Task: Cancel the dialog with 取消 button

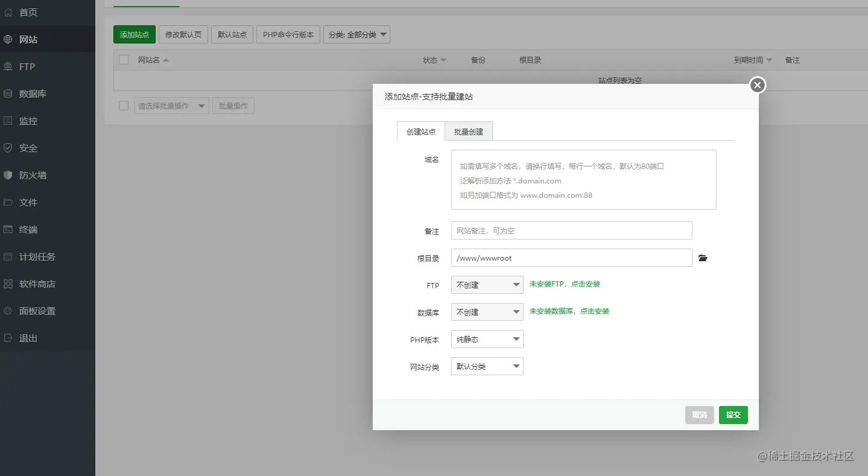Action: pyautogui.click(x=700, y=415)
